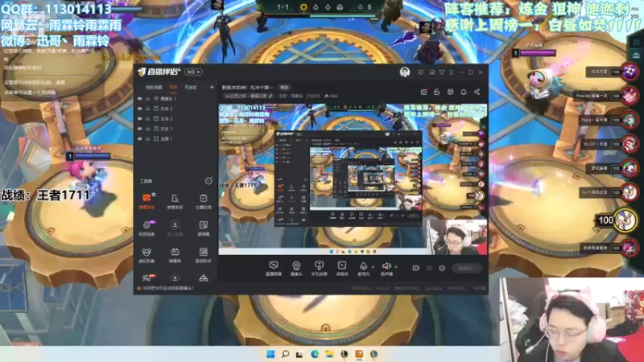Open the message icon in 直播伴侣 title bar
This screenshot has width=644, height=362.
pos(420,72)
